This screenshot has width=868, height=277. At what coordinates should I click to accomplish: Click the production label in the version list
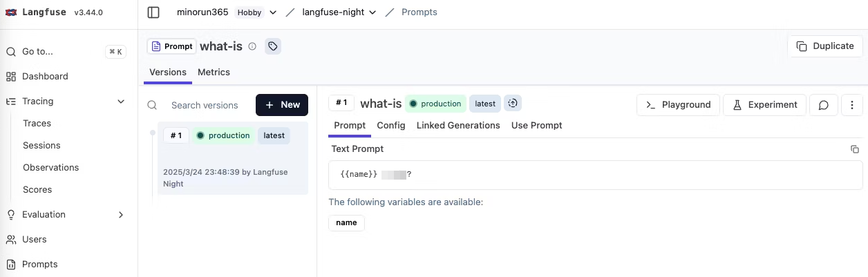click(223, 135)
